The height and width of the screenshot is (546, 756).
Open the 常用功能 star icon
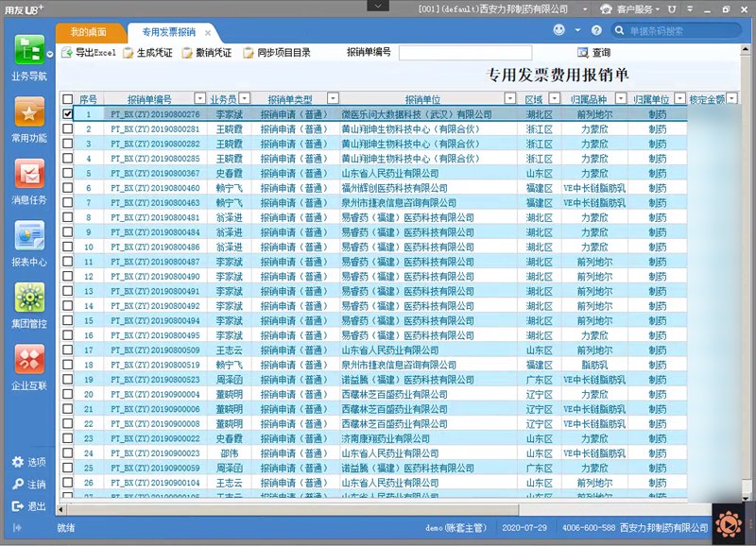[29, 111]
